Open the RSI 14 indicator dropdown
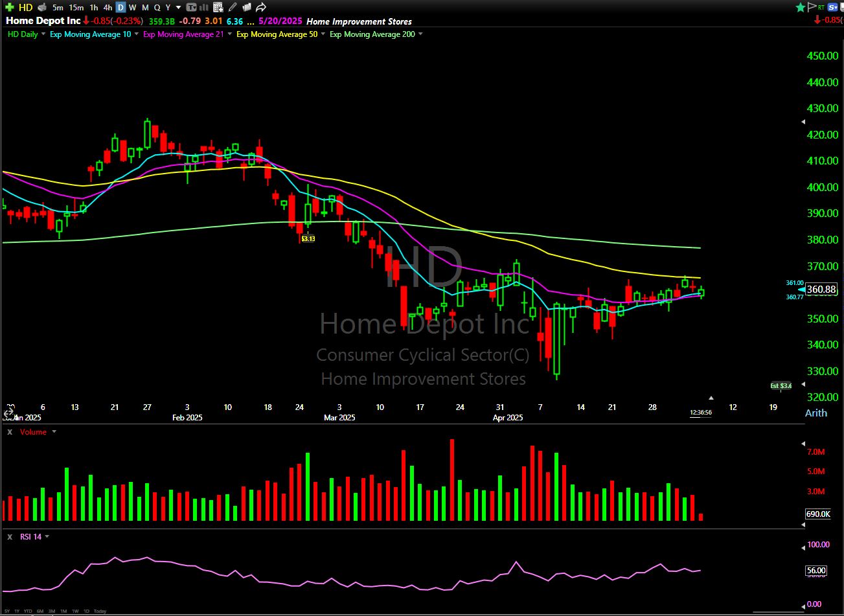Screen dimensions: 844x616 (47, 537)
